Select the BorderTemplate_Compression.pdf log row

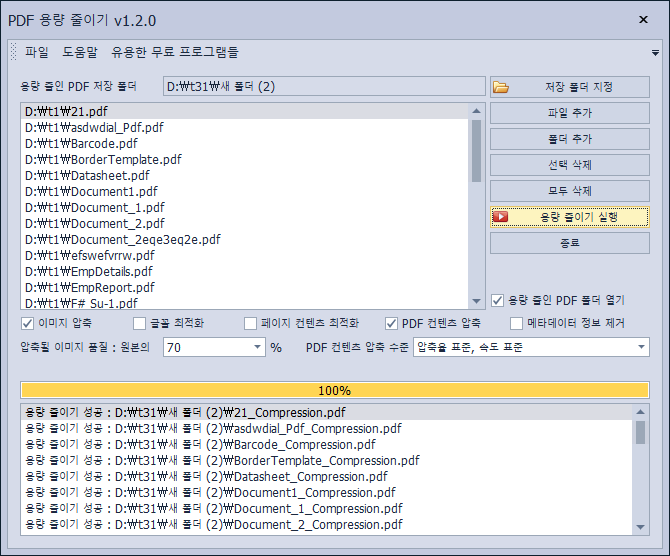point(327,461)
